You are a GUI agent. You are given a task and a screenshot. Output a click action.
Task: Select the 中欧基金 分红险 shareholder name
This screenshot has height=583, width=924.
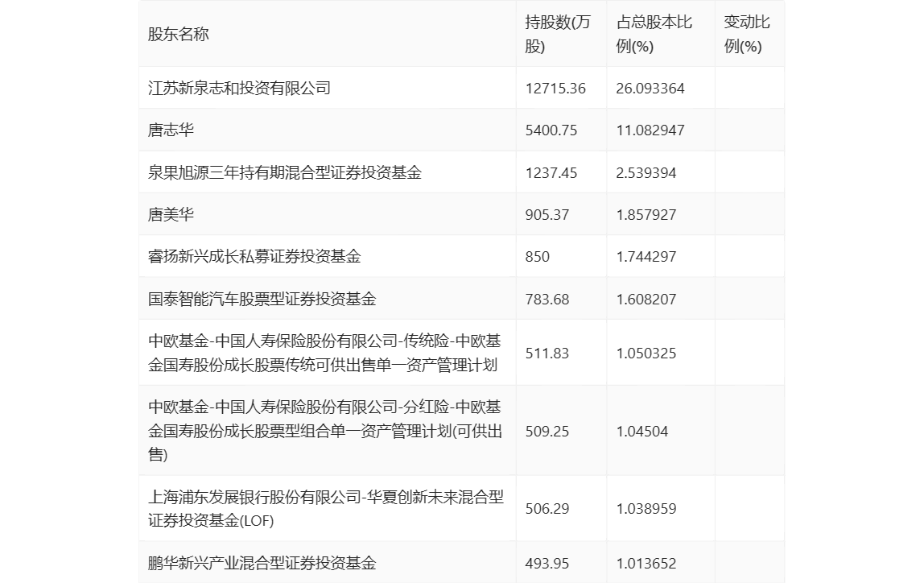tap(325, 431)
